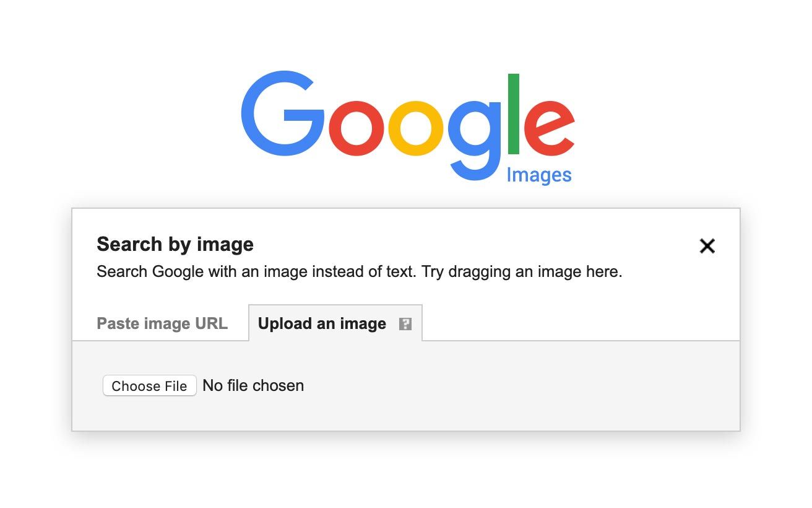Click the Try dragging an image here text
Image resolution: width=812 pixels, height=508 pixels.
tap(522, 272)
